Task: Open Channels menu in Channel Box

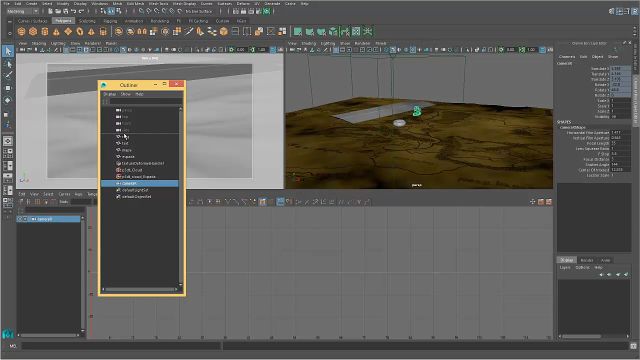Action: [x=567, y=57]
